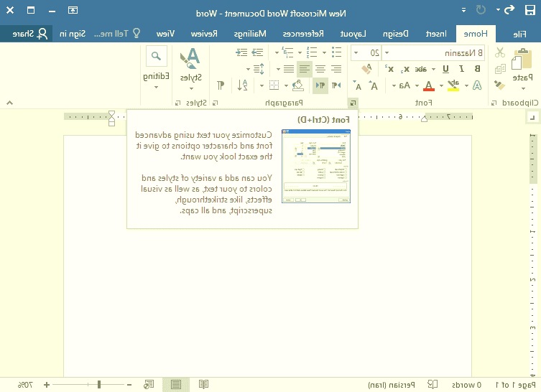Image resolution: width=541 pixels, height=392 pixels.
Task: Select the Format Painter brush
Action: [499, 85]
